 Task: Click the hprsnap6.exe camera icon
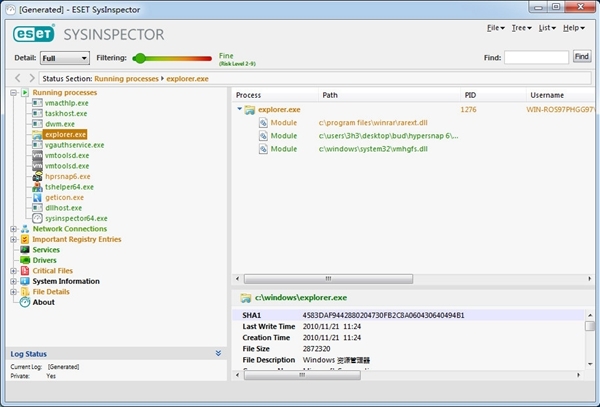tap(37, 176)
